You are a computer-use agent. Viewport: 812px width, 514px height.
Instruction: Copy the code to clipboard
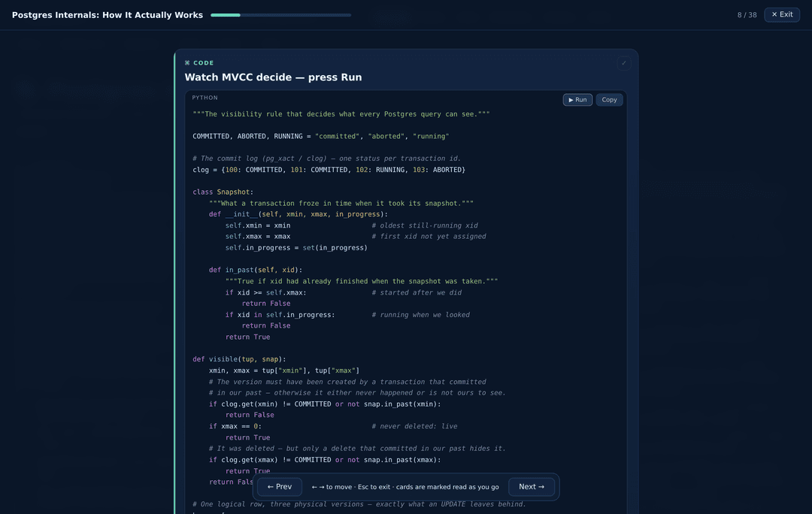(609, 99)
